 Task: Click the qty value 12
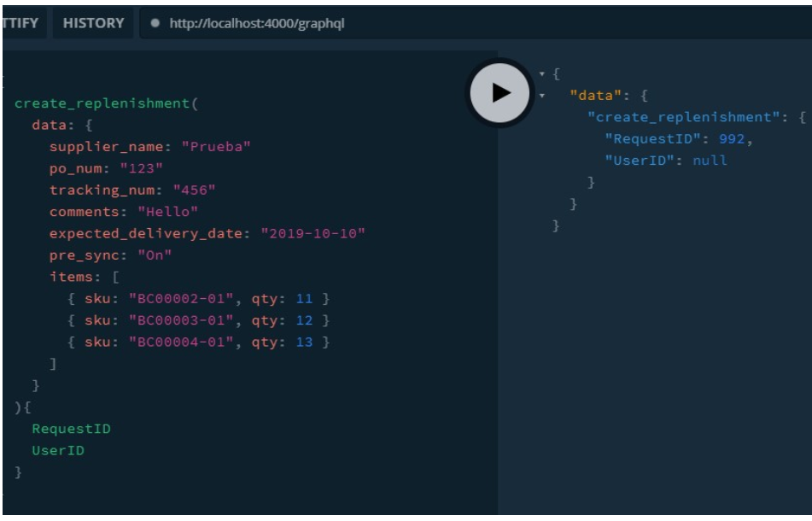(x=305, y=320)
